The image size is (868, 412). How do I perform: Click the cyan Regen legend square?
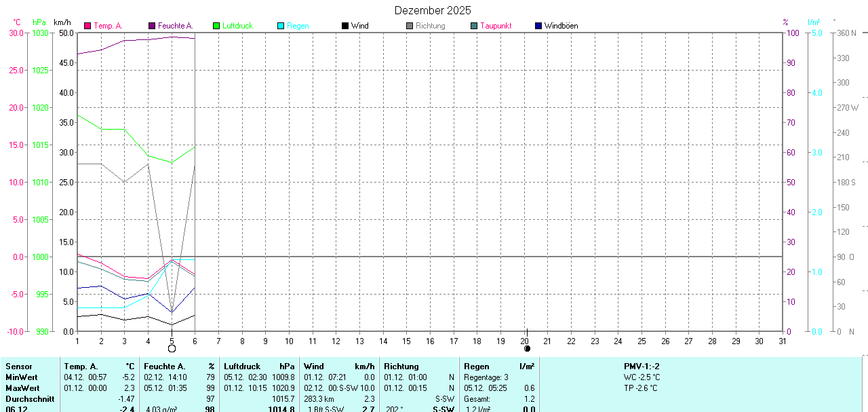[281, 26]
